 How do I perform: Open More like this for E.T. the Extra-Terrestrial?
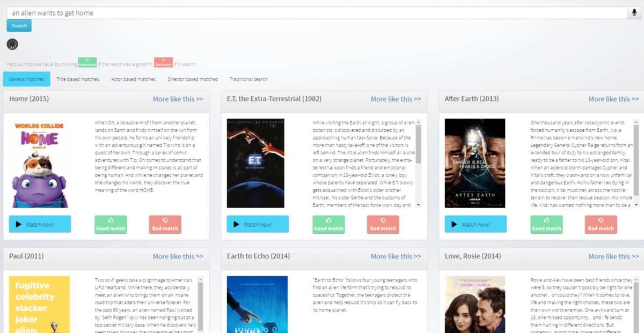coord(396,99)
